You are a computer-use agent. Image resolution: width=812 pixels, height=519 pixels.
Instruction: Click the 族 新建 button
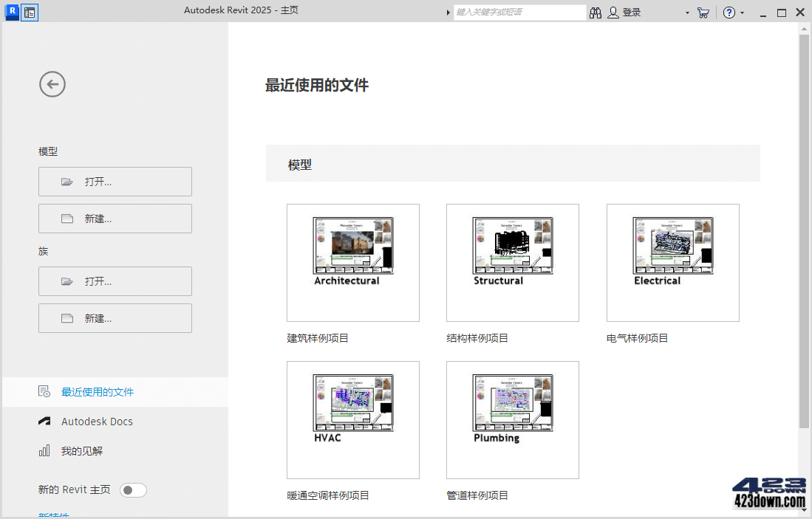click(x=115, y=317)
